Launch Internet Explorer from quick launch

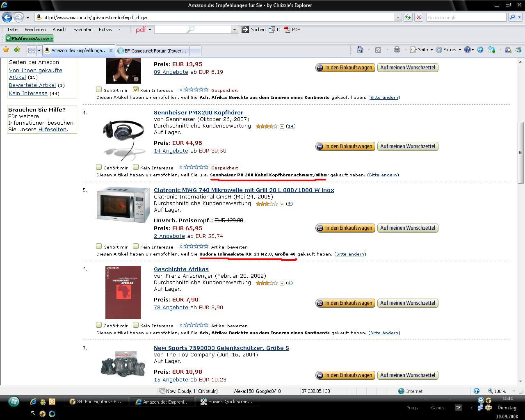pyautogui.click(x=33, y=402)
